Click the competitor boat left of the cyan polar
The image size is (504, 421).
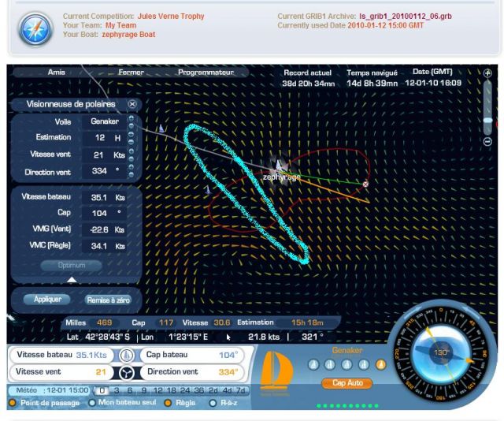[x=208, y=190]
